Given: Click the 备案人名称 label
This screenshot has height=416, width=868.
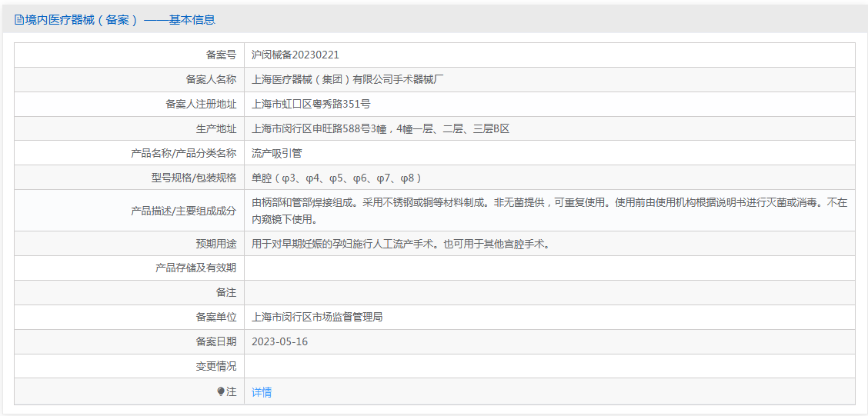Looking at the screenshot, I should 211,79.
